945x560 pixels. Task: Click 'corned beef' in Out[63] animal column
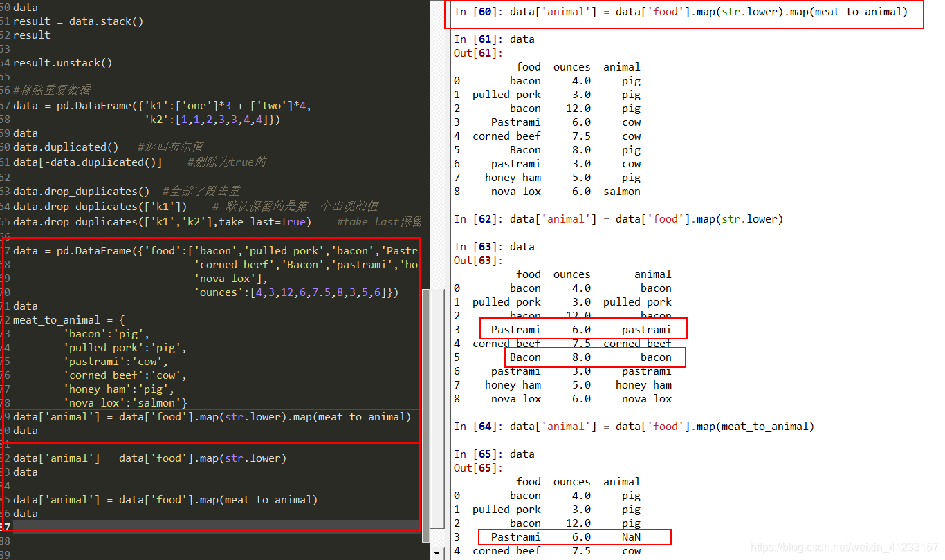(x=637, y=343)
